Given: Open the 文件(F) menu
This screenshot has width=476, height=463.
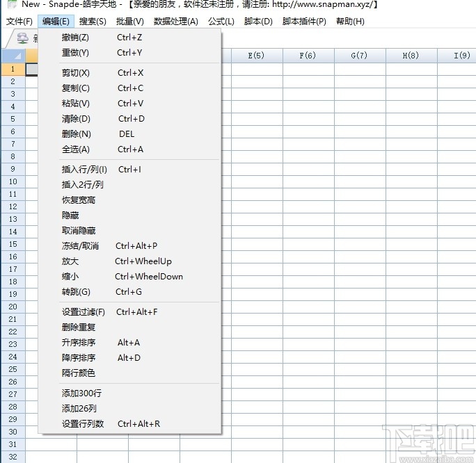Looking at the screenshot, I should pyautogui.click(x=19, y=22).
